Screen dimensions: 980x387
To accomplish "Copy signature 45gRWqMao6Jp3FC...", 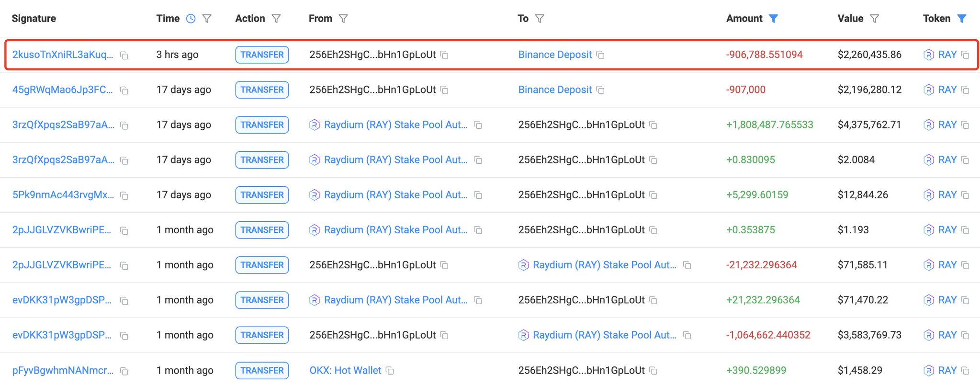I will pos(124,91).
